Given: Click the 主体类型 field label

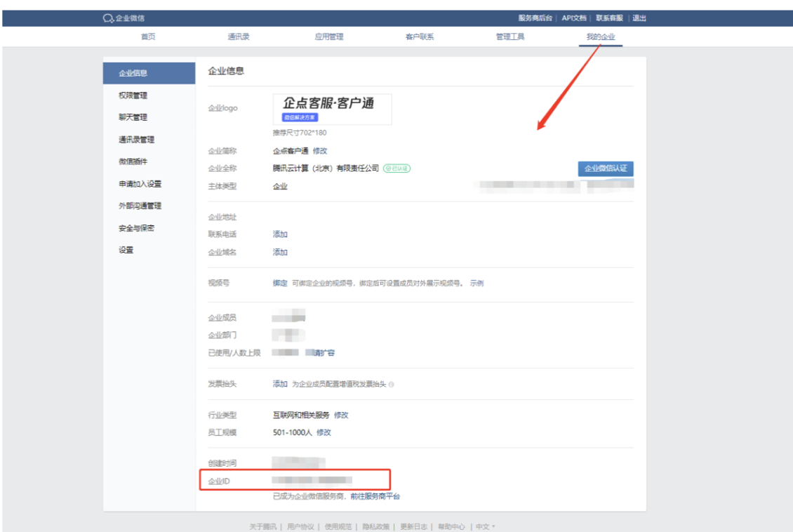Looking at the screenshot, I should pyautogui.click(x=222, y=186).
